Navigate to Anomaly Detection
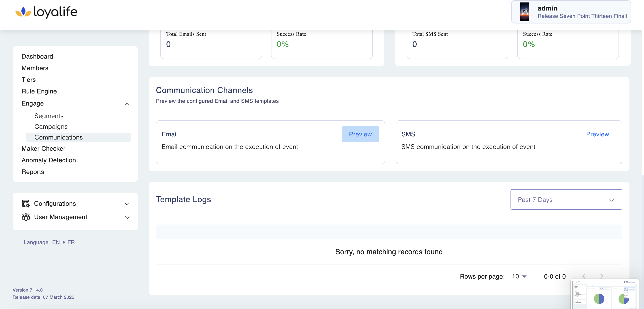Viewport: 644px width, 309px height. (49, 160)
